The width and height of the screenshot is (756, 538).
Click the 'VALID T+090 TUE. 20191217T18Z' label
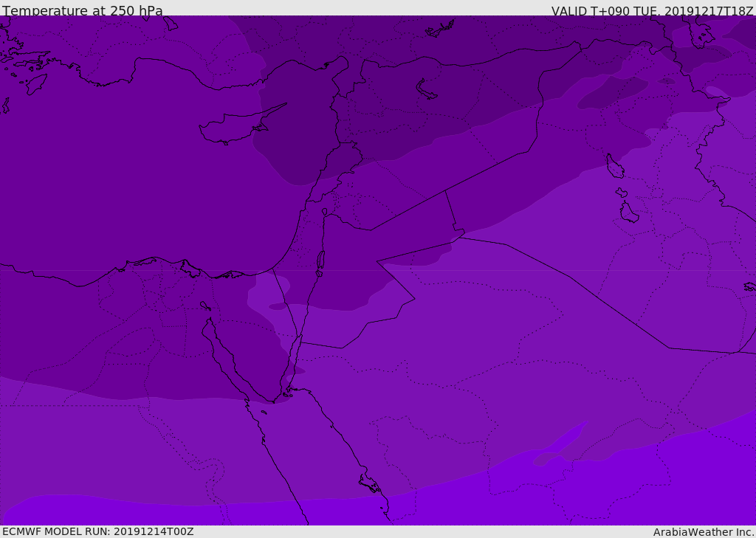[653, 10]
